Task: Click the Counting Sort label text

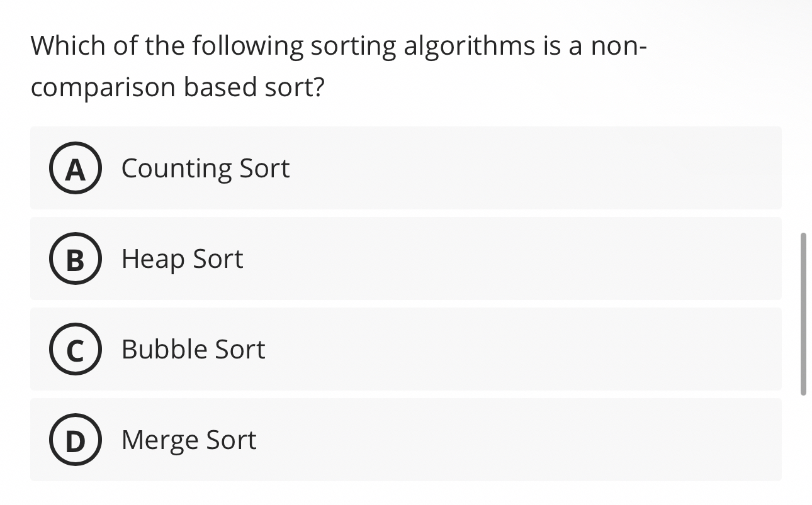Action: (205, 168)
